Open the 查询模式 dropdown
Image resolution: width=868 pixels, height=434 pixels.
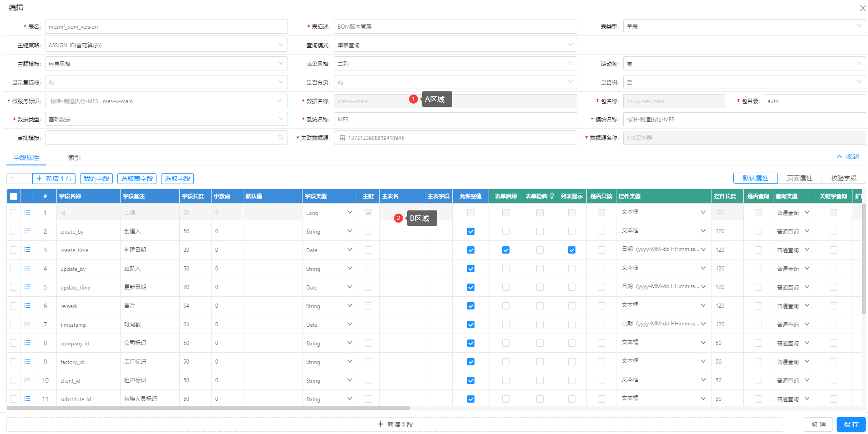[455, 45]
